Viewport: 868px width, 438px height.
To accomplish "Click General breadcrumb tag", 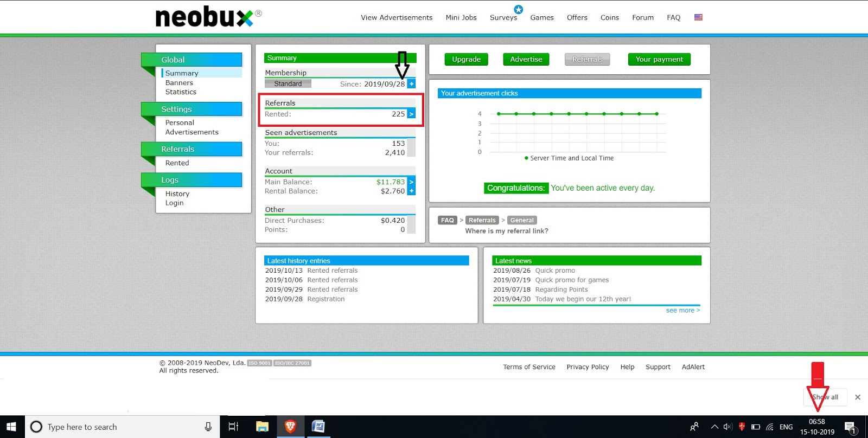I will pyautogui.click(x=522, y=220).
